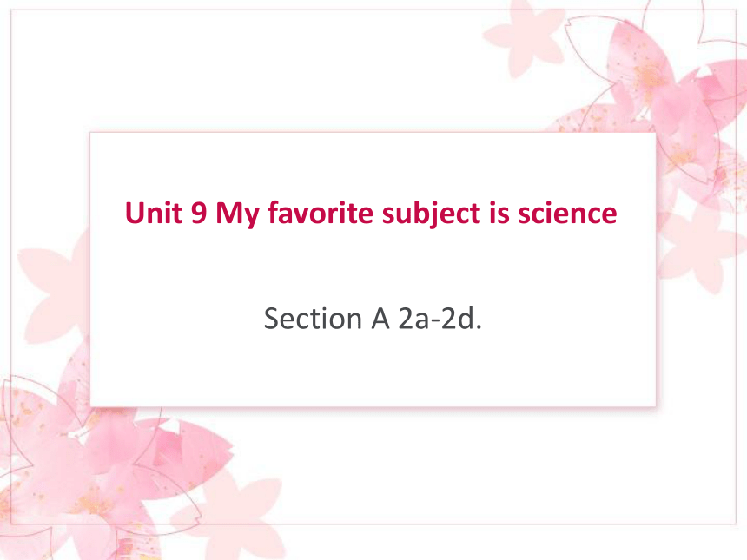Click 'Unit 9' at the title start
This screenshot has height=560, width=747.
[166, 213]
